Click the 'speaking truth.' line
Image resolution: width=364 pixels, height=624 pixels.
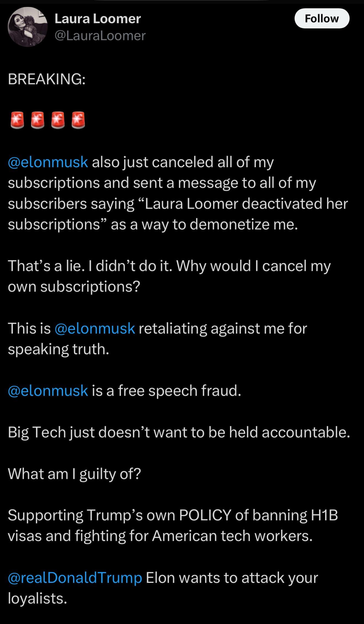[x=58, y=349]
